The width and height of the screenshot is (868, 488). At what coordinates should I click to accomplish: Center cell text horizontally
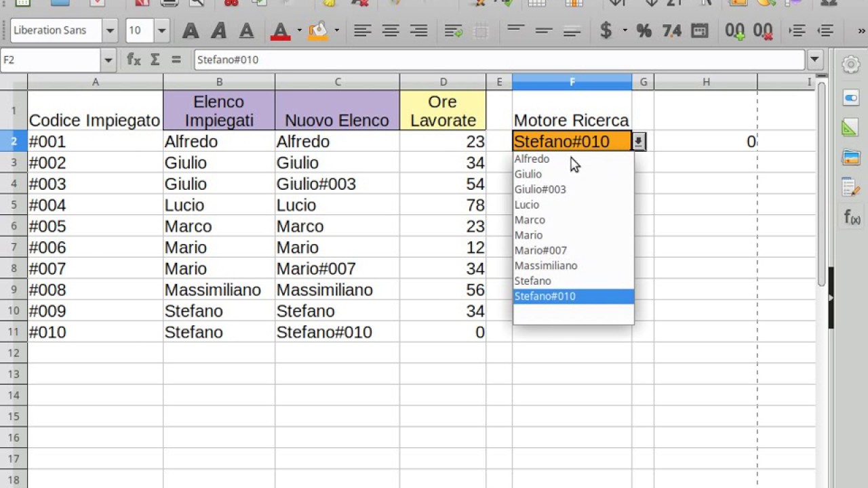(x=391, y=30)
